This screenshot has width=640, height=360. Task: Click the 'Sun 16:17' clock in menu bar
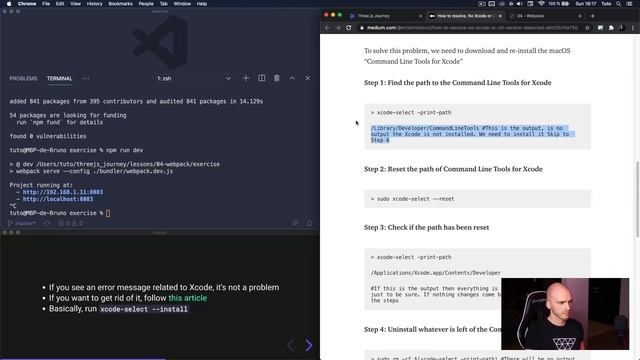586,4
